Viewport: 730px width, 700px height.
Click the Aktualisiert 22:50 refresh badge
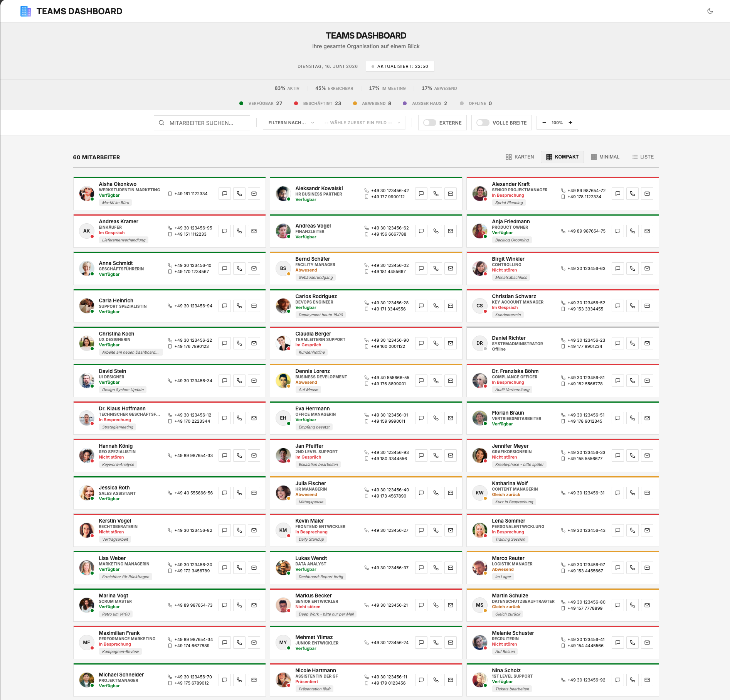(400, 66)
